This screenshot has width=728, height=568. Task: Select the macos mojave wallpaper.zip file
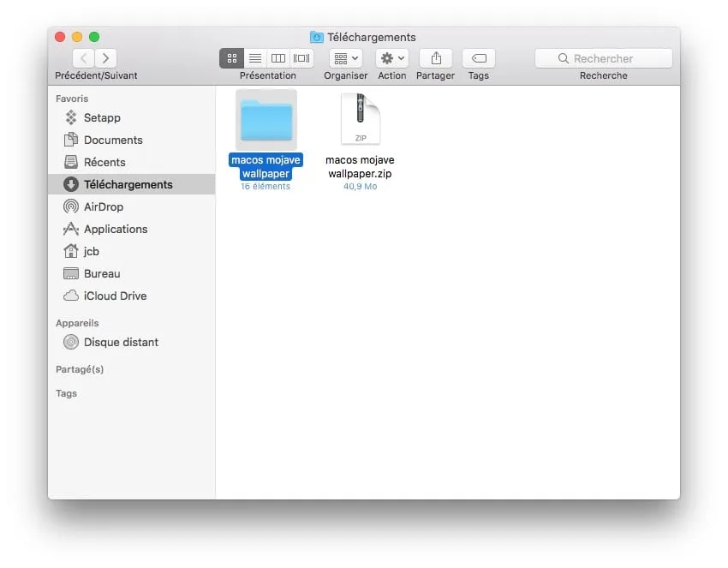[360, 120]
